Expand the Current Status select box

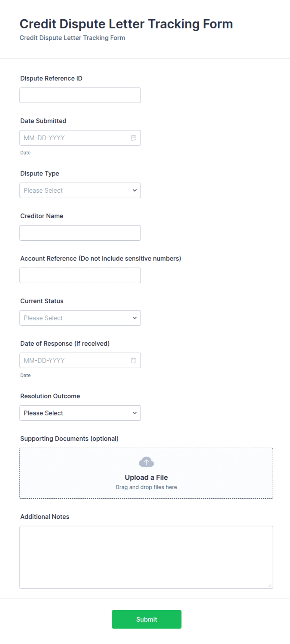point(80,318)
